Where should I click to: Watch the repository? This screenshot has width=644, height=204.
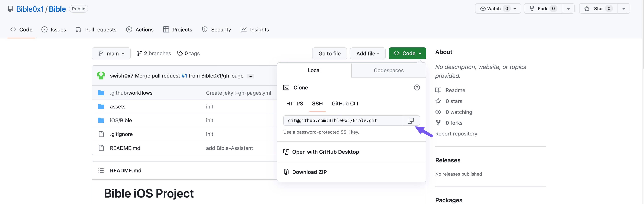click(498, 8)
